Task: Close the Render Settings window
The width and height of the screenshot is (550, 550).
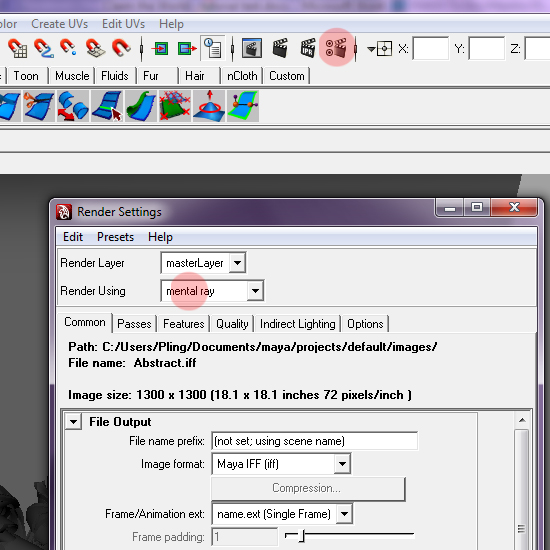Action: [x=514, y=208]
